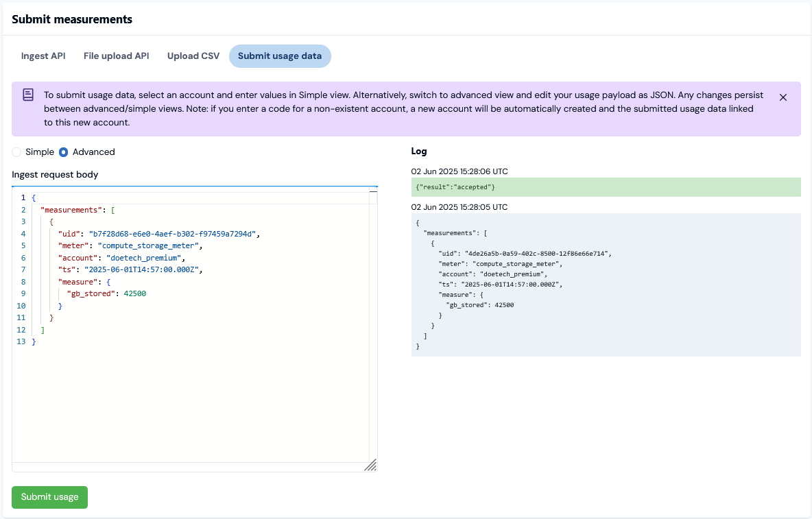Click the "meter" line in the log payload
The image size is (812, 519).
coord(500,264)
